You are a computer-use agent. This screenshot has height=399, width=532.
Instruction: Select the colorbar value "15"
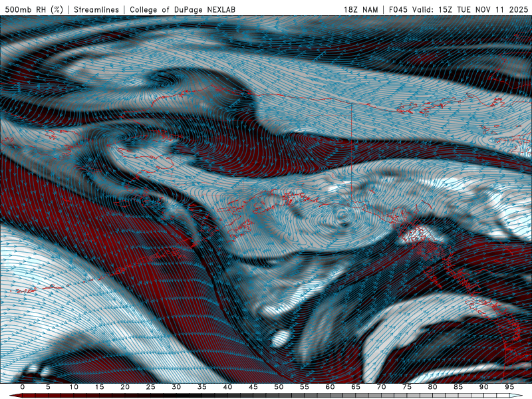click(x=99, y=387)
